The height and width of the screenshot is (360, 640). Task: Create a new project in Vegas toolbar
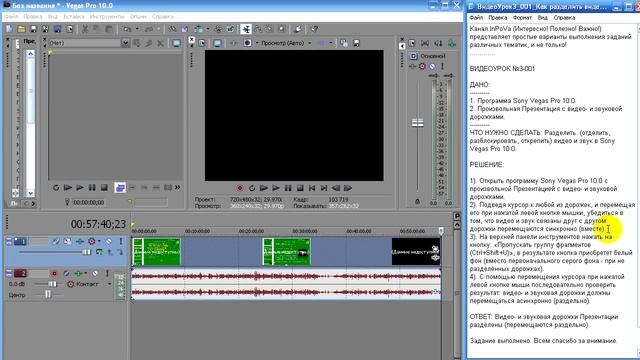pyautogui.click(x=9, y=29)
